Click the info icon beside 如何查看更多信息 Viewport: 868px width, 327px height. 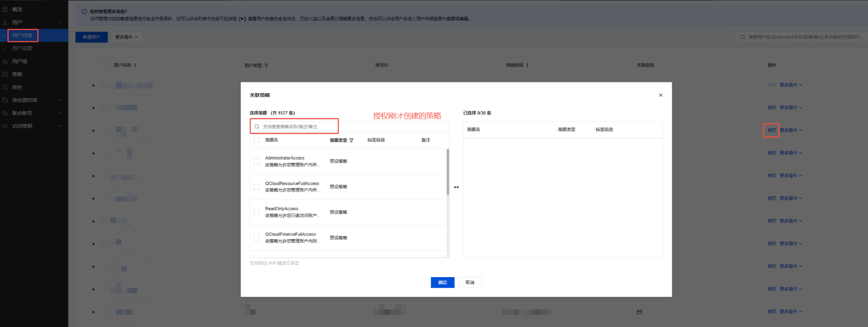pyautogui.click(x=84, y=12)
